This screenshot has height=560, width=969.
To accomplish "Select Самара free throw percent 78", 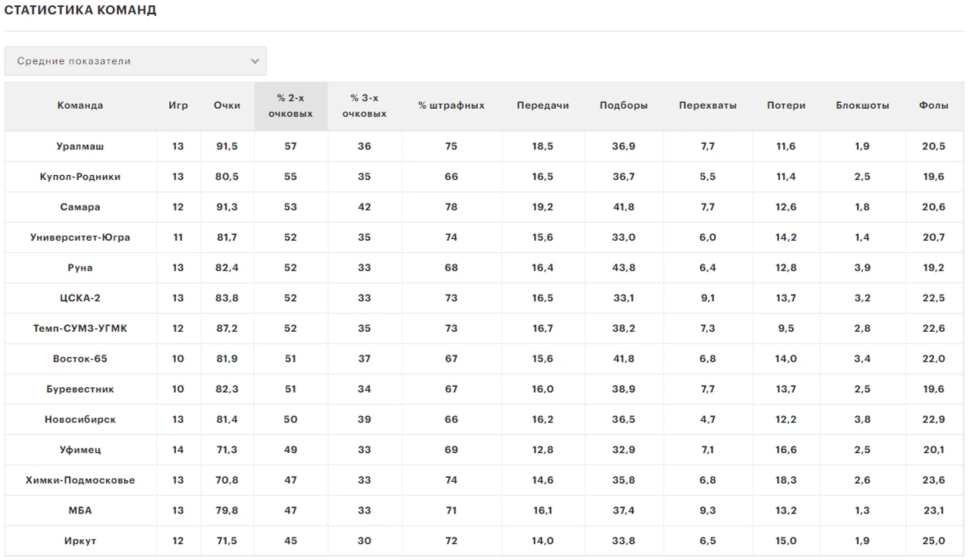I will pos(451,207).
